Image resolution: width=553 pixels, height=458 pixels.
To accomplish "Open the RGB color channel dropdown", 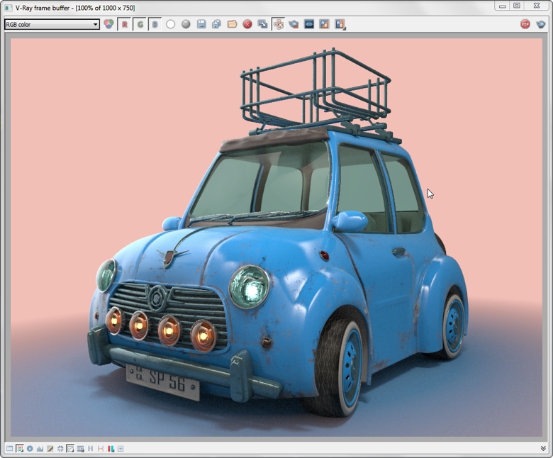I will click(52, 24).
